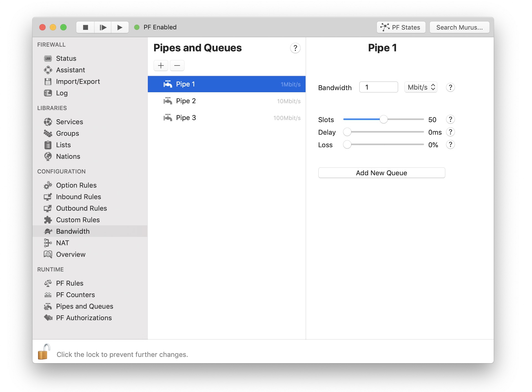
Task: Click the Log icon in sidebar
Action: pyautogui.click(x=48, y=93)
